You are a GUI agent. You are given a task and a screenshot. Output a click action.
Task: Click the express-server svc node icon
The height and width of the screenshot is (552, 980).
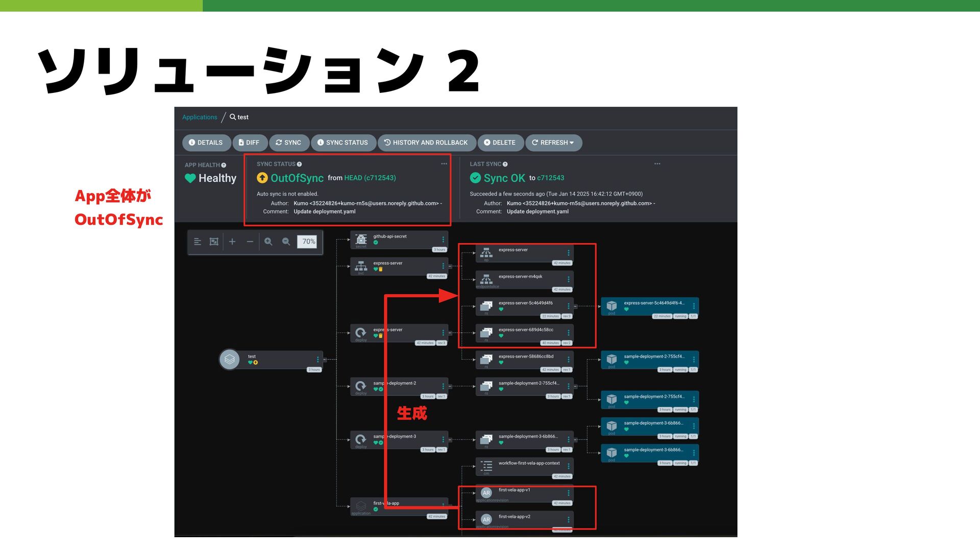coord(361,266)
